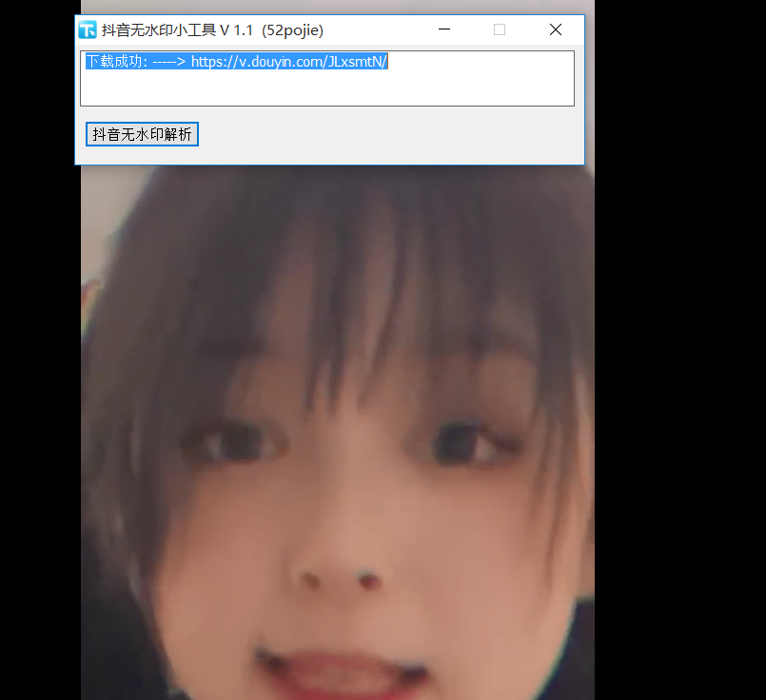Close the 抖音无水印小工具 window
Screen dimensions: 766x700
coord(556,29)
